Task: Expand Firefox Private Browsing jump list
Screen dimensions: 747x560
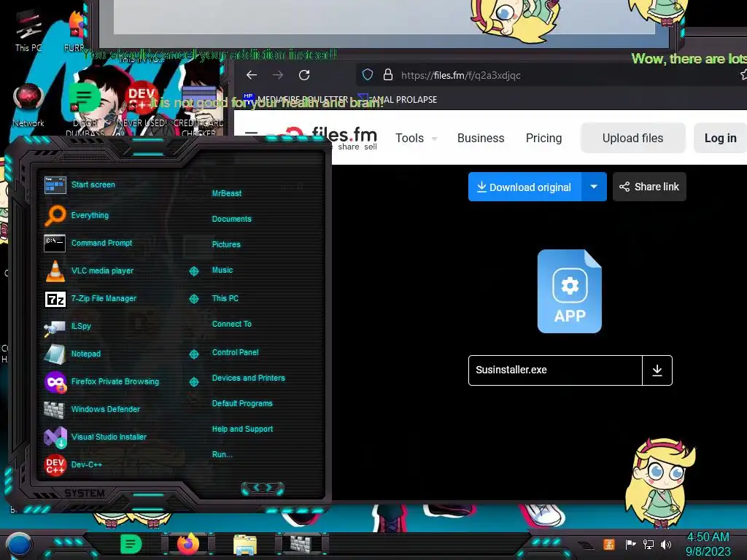Action: (194, 382)
